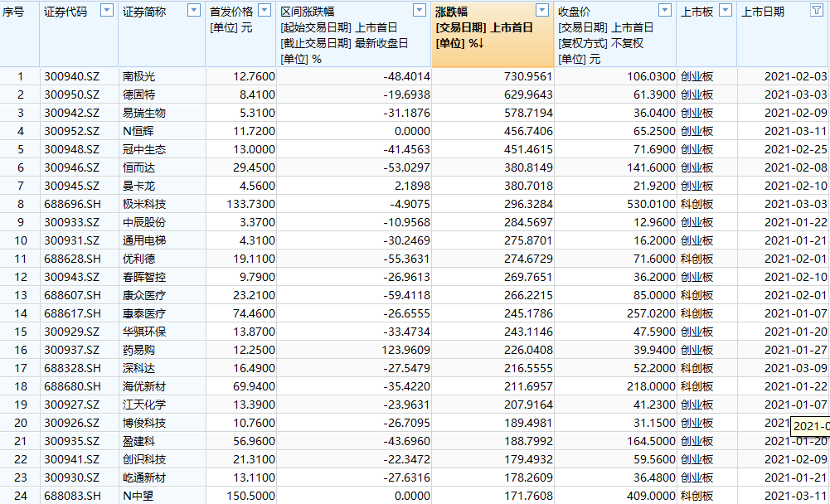Select stock name 春晖智控
Screen dimensions: 830x504
point(144,277)
